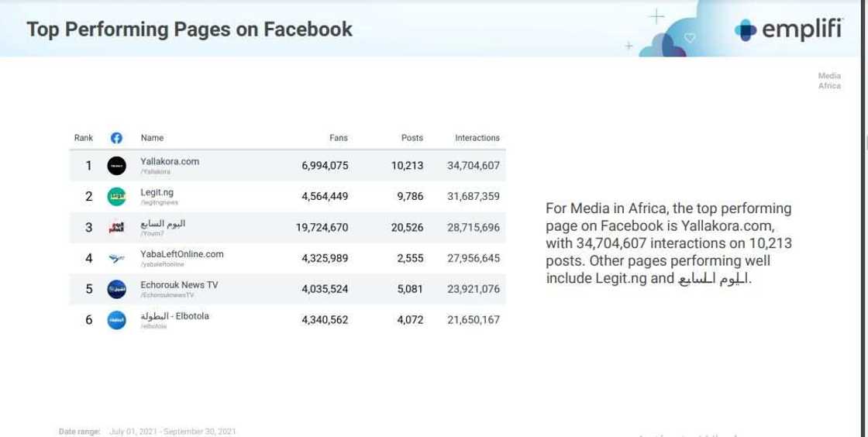The image size is (868, 437).
Task: Click the YabaLeftOnline.com page logo
Action: [116, 258]
